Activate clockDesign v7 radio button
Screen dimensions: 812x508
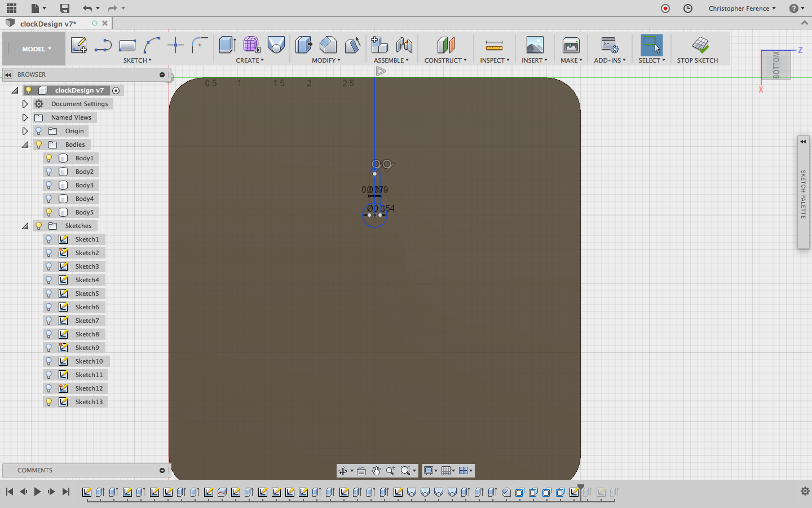point(116,90)
